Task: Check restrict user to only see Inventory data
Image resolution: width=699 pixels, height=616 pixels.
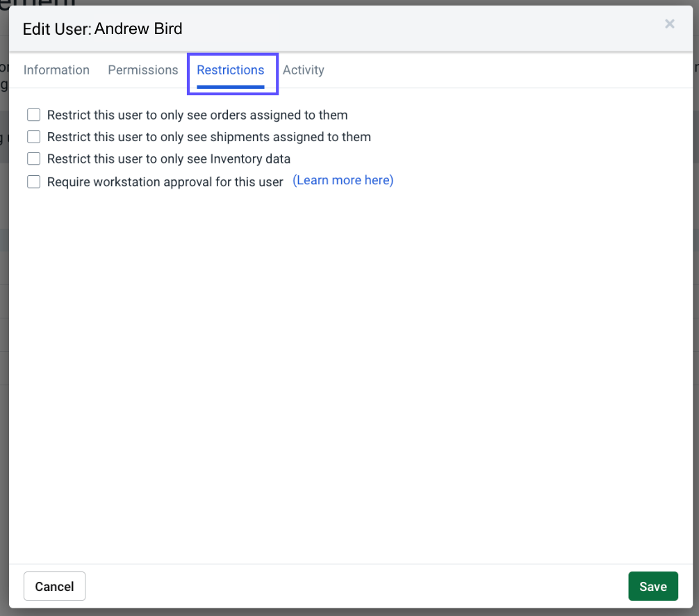Action: tap(33, 159)
